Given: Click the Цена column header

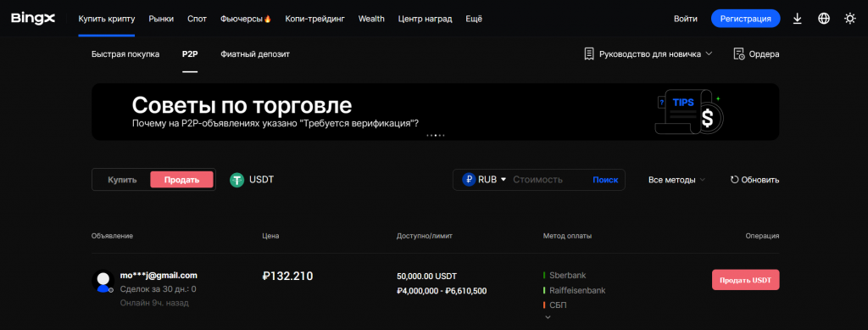Looking at the screenshot, I should (270, 236).
